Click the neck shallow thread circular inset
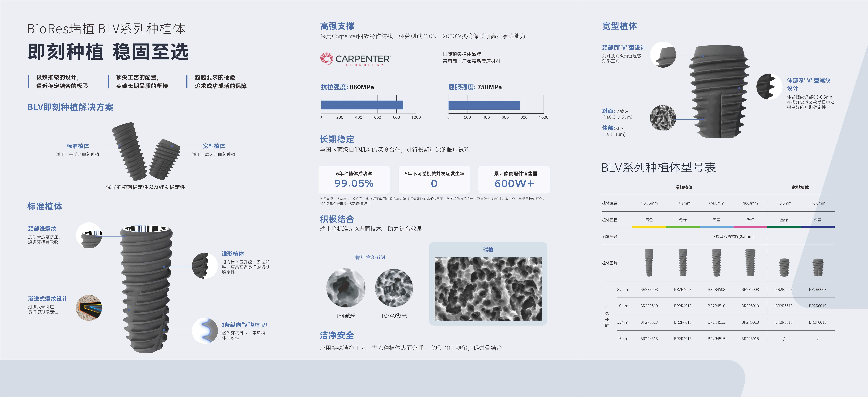This screenshot has height=397, width=868. [x=89, y=235]
